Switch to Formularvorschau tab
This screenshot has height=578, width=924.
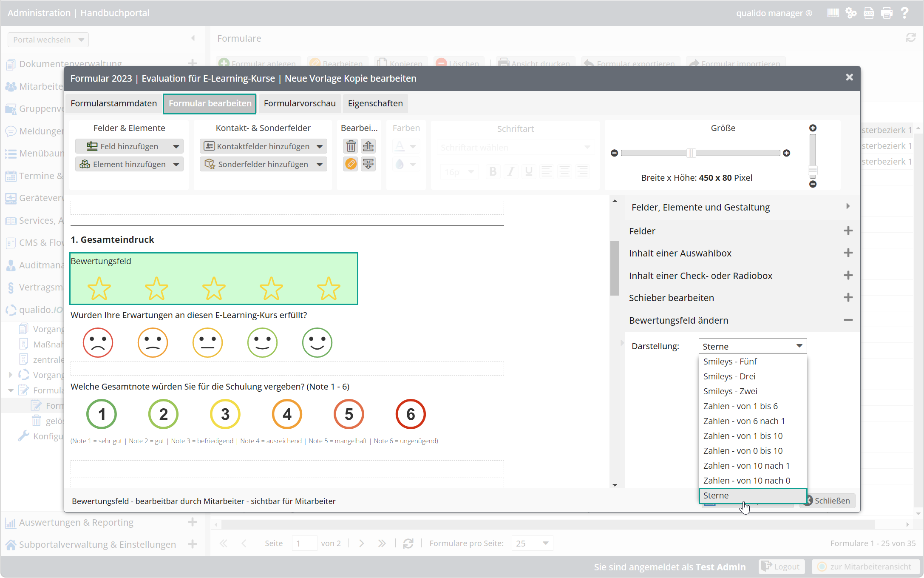[x=300, y=103]
